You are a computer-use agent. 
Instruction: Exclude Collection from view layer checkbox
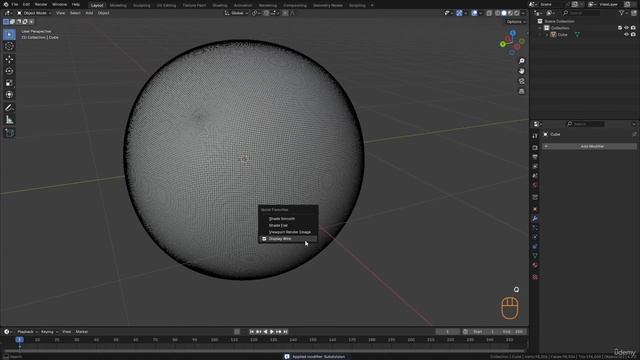620,28
